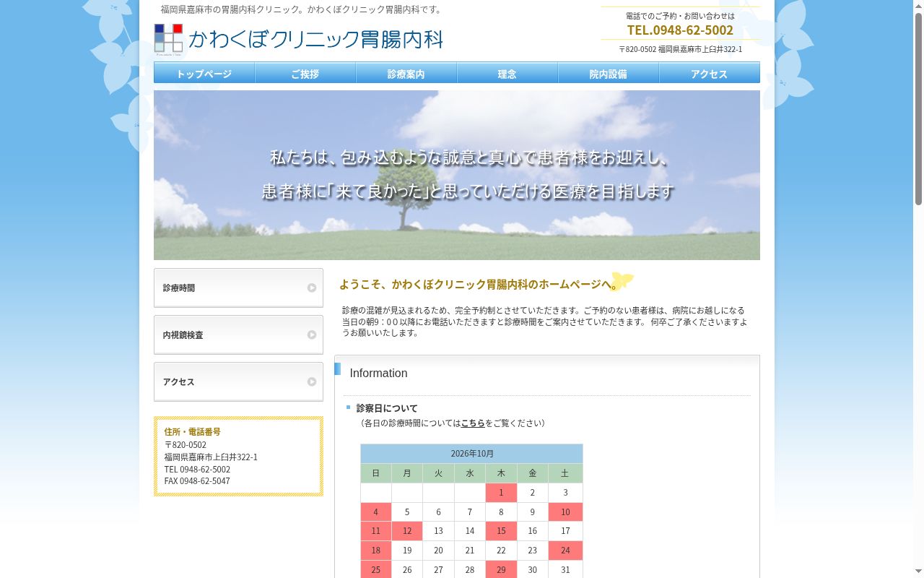Viewport: 924px width, 578px height.
Task: Select October 21 in the calendar
Action: pyautogui.click(x=470, y=551)
